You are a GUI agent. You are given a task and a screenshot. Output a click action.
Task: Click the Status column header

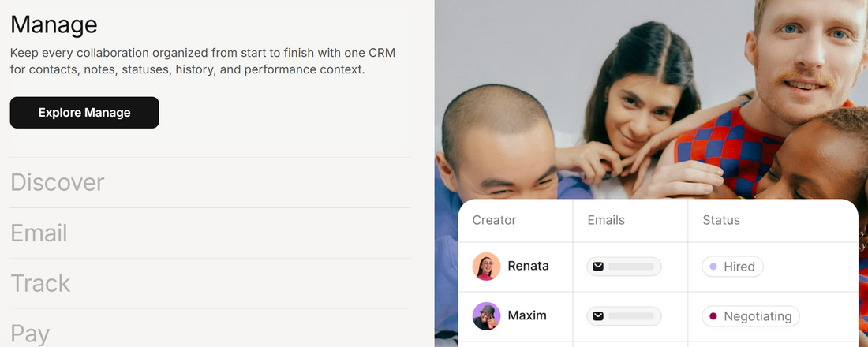(x=721, y=220)
